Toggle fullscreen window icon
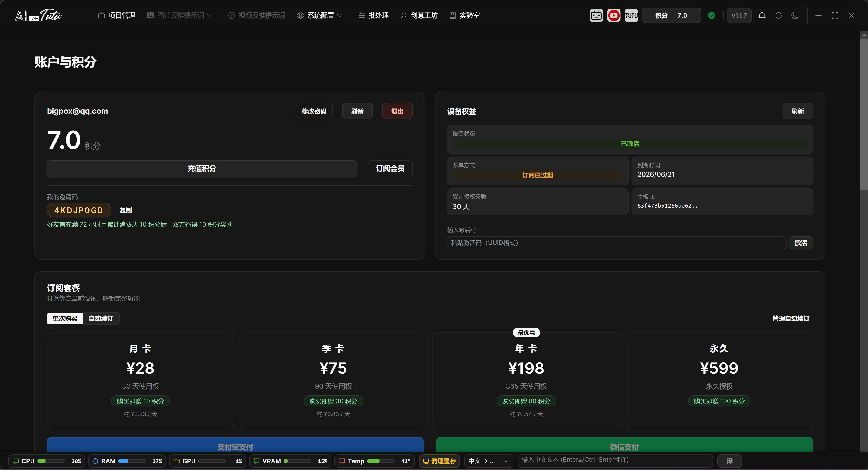Screen dimensions: 868x470 (x=835, y=16)
